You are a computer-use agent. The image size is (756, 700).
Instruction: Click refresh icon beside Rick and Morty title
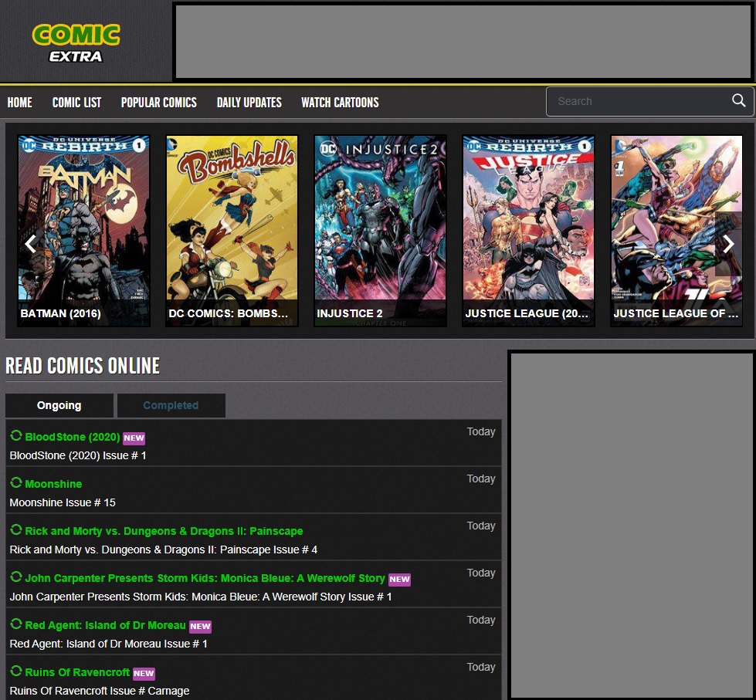[16, 529]
